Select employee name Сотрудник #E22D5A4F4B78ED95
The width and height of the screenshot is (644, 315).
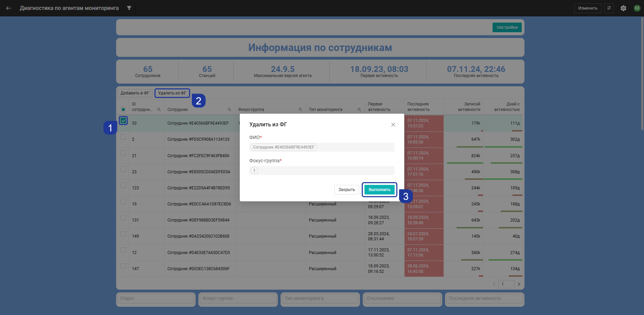coord(199,188)
